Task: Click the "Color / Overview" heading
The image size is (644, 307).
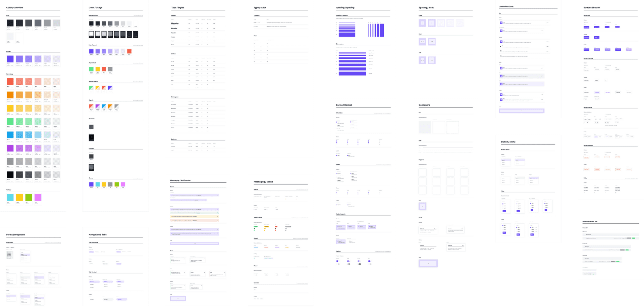Action: [x=15, y=7]
